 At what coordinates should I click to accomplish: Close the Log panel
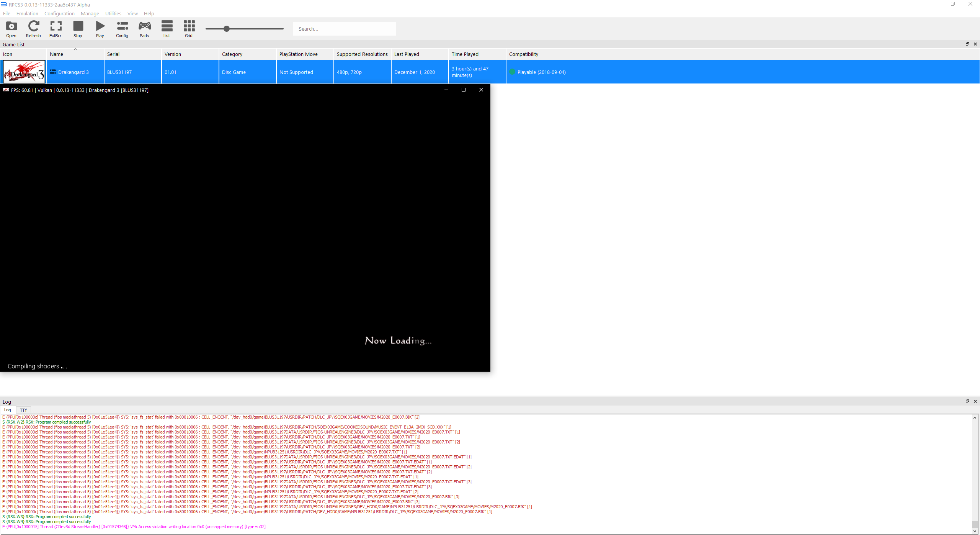pos(975,401)
